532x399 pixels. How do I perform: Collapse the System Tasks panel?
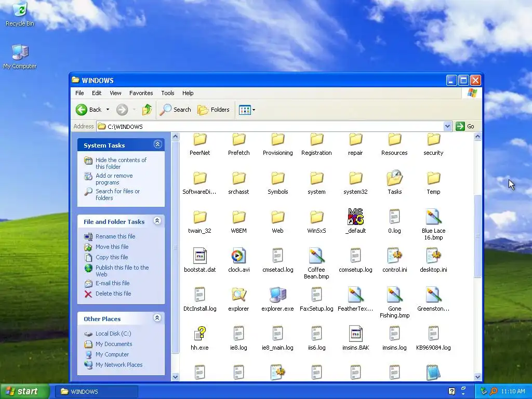click(x=157, y=144)
